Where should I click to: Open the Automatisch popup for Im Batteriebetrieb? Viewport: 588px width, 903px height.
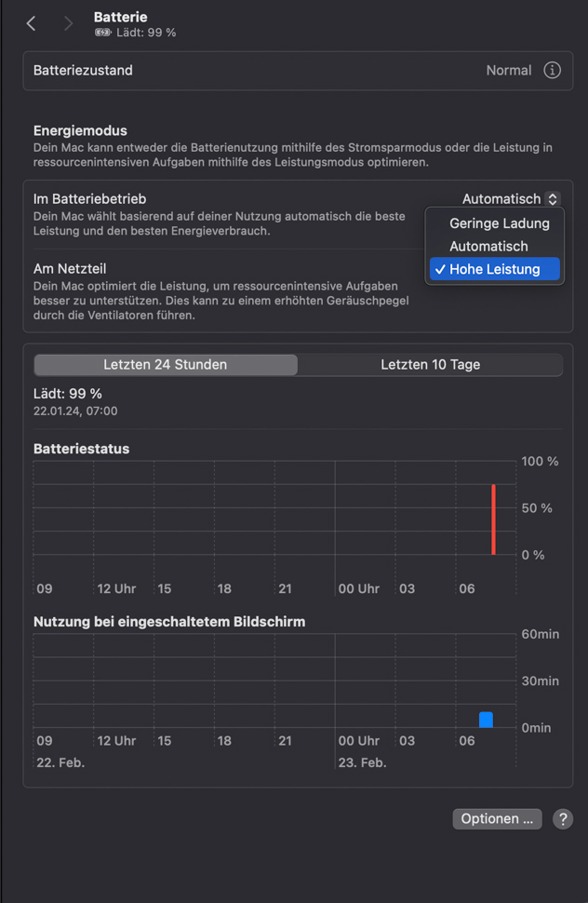tap(511, 198)
